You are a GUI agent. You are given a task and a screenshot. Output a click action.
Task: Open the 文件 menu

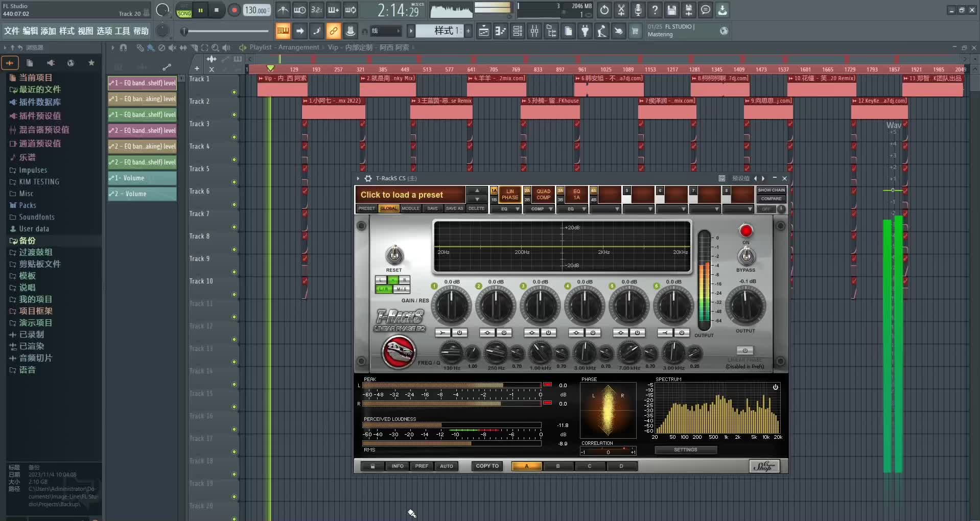coord(12,31)
